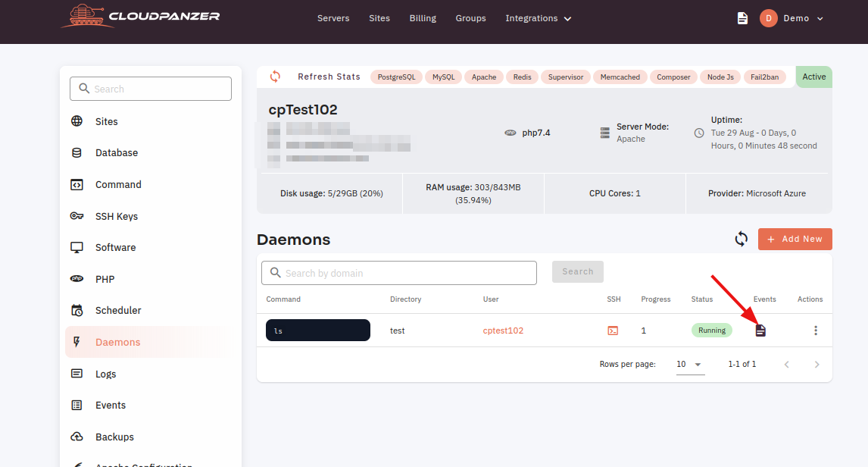Click the Apache service tag
The width and height of the screenshot is (868, 467).
tap(484, 77)
